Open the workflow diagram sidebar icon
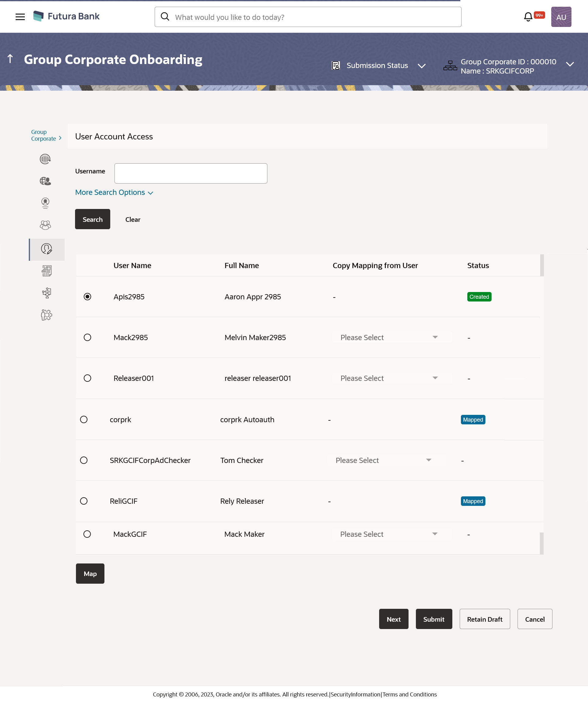Screen dimensions: 588x709 tap(47, 293)
